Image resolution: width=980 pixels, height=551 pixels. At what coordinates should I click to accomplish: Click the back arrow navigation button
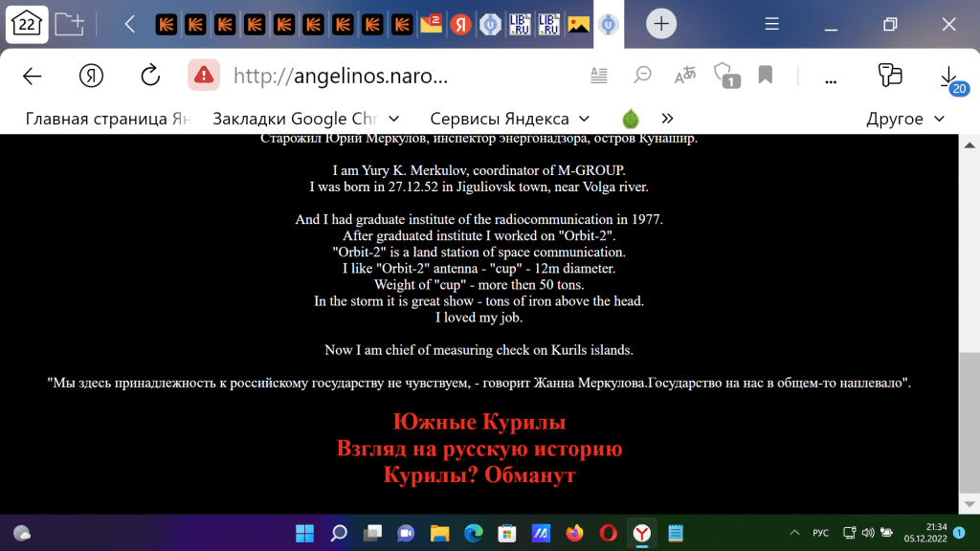click(33, 76)
